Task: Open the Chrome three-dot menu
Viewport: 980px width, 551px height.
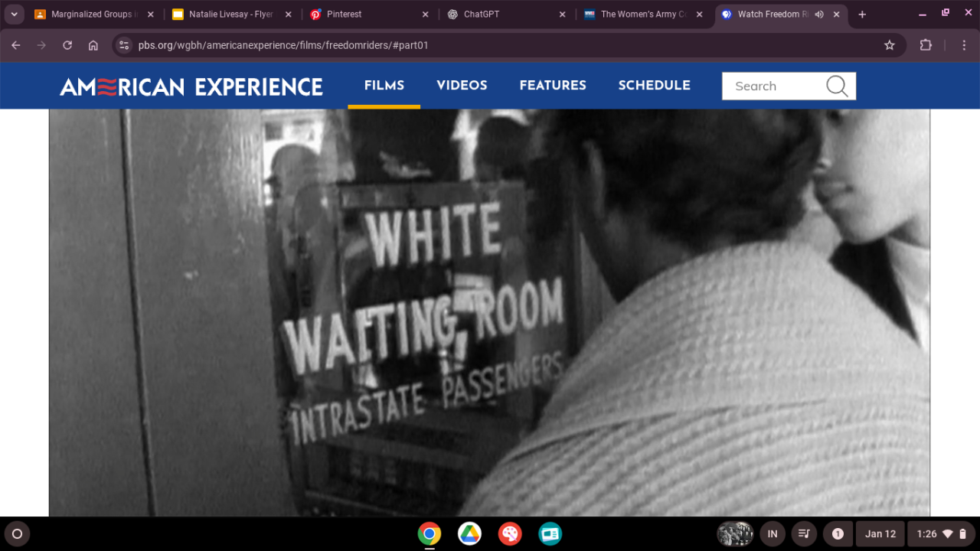Action: (x=965, y=45)
